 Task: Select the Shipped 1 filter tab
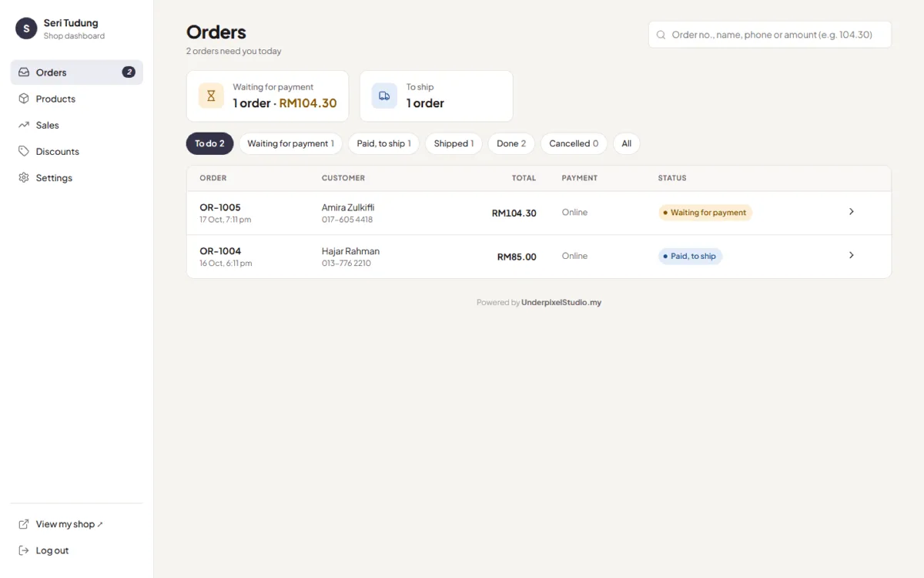tap(454, 143)
